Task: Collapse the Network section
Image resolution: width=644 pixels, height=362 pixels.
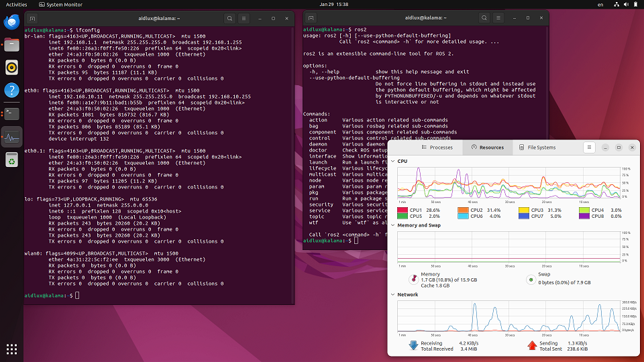Action: [393, 294]
